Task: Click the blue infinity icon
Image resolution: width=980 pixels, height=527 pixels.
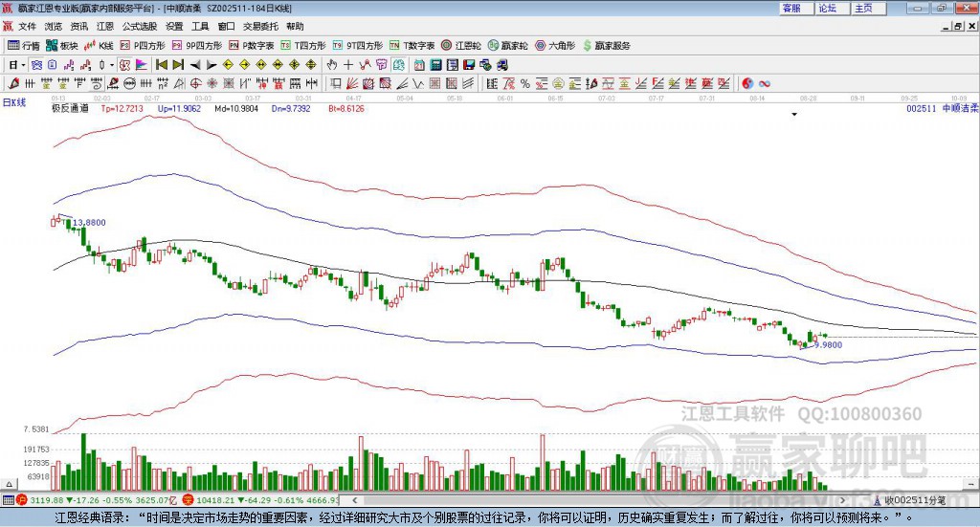Action: [x=765, y=83]
